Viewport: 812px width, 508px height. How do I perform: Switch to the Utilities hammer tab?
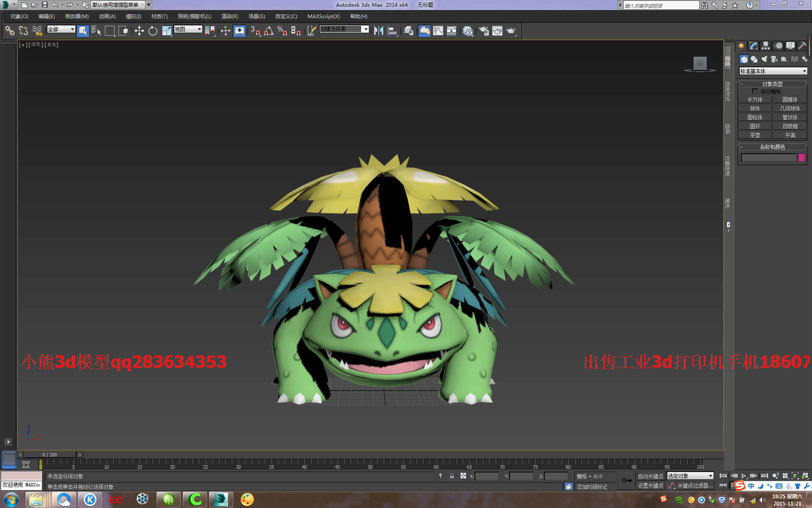click(802, 46)
